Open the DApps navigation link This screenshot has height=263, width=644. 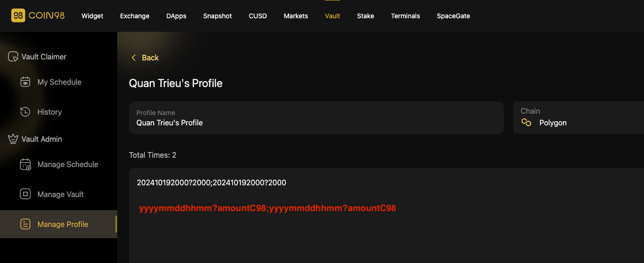tap(176, 16)
